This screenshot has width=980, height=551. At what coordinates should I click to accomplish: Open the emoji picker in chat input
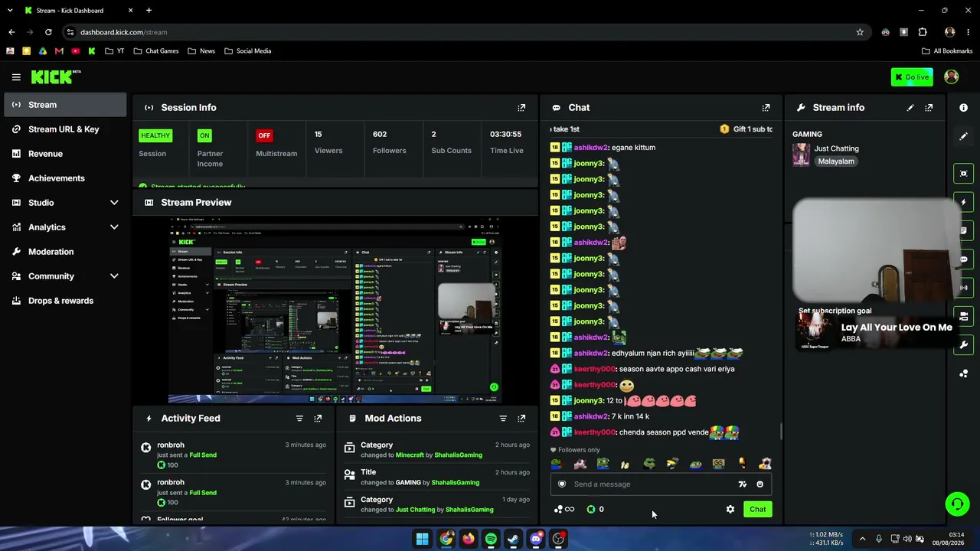(759, 484)
